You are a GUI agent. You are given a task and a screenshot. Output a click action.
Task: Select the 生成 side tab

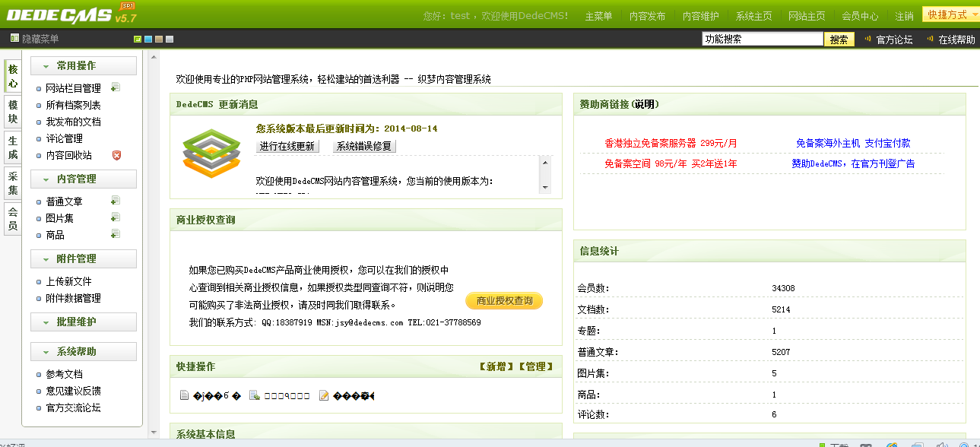[x=13, y=147]
